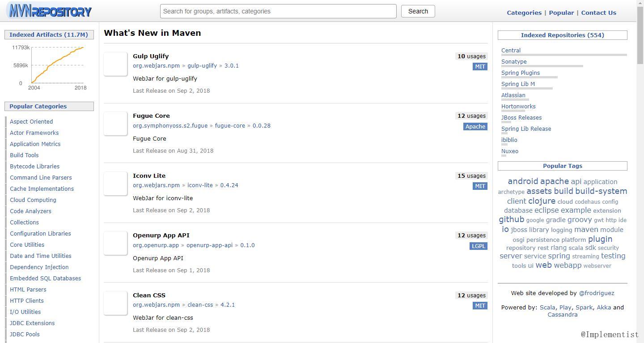This screenshot has width=644, height=343.
Task: Open Hortonworks repository
Action: pos(518,106)
